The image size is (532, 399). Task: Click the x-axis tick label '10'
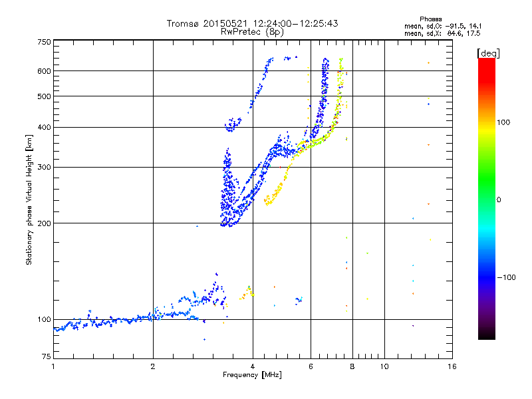tap(384, 366)
